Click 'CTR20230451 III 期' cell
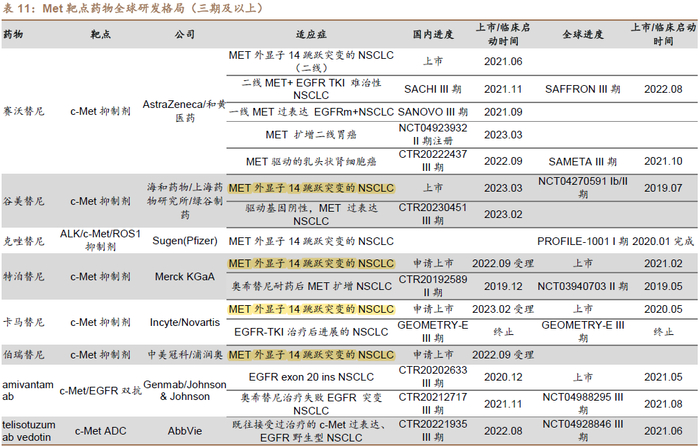The height and width of the screenshot is (447, 700). coord(433,214)
